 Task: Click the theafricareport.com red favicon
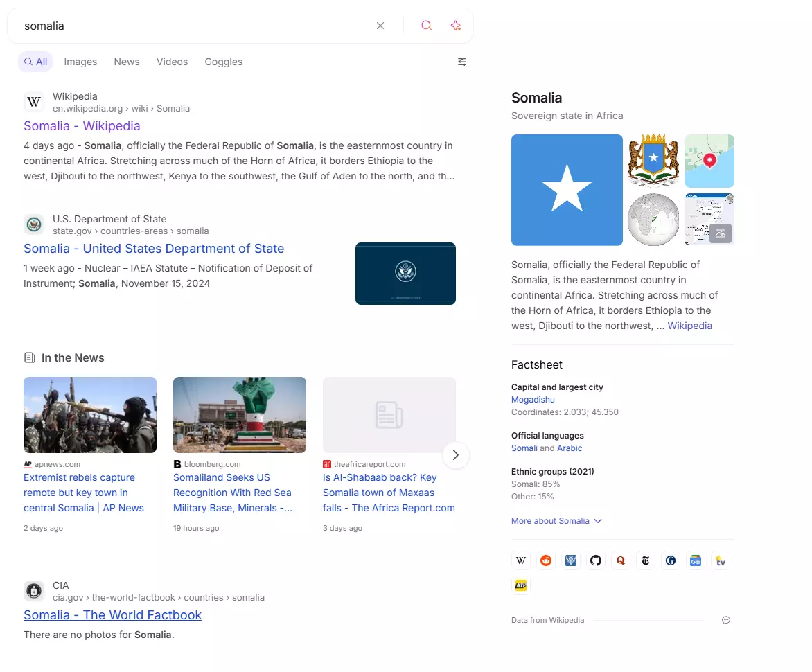[327, 464]
